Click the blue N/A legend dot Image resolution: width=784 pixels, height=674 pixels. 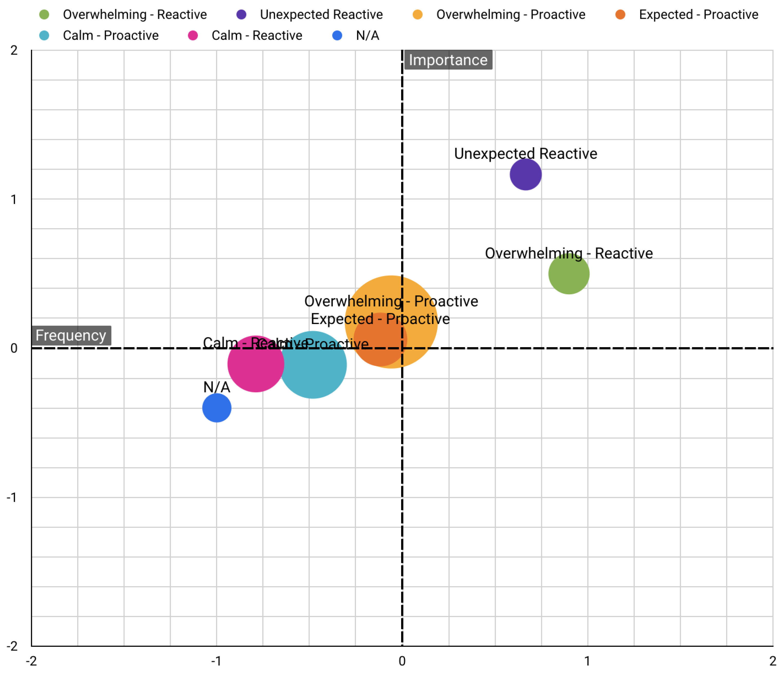click(337, 35)
